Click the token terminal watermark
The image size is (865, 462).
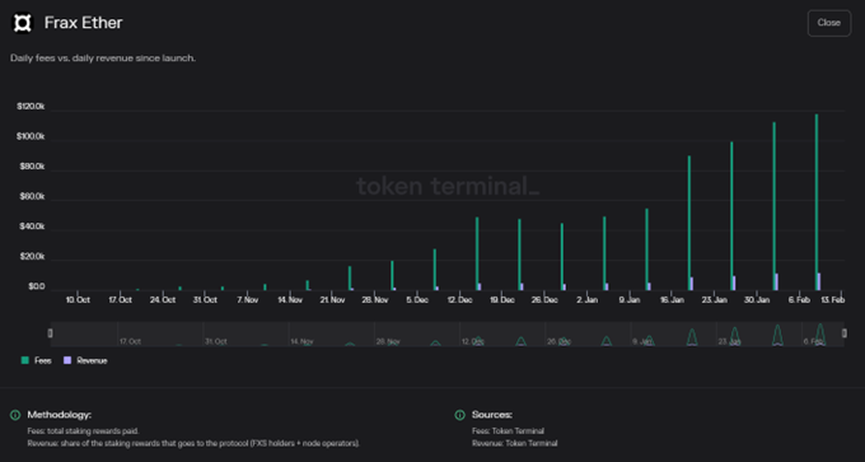[x=448, y=186]
